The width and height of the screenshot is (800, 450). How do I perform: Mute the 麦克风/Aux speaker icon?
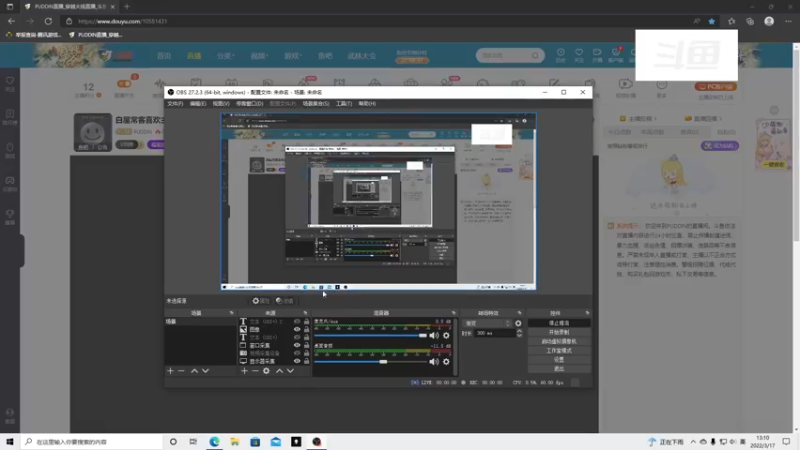pos(434,335)
